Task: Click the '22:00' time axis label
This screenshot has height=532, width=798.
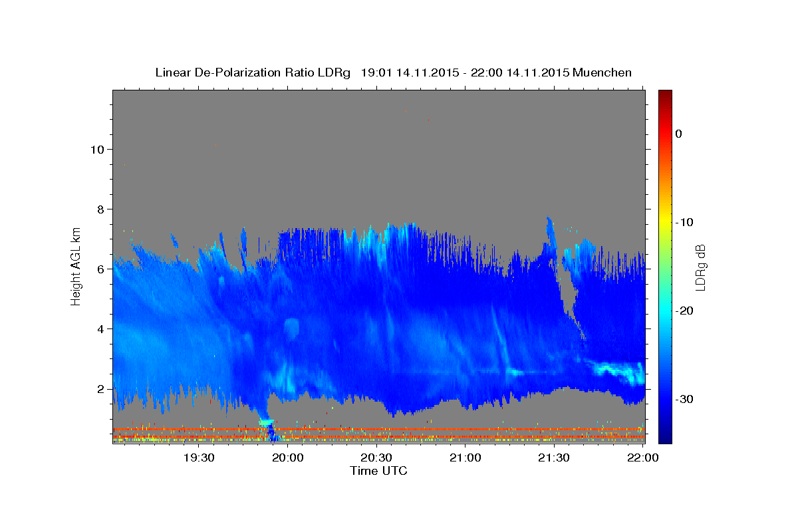Action: pos(643,458)
